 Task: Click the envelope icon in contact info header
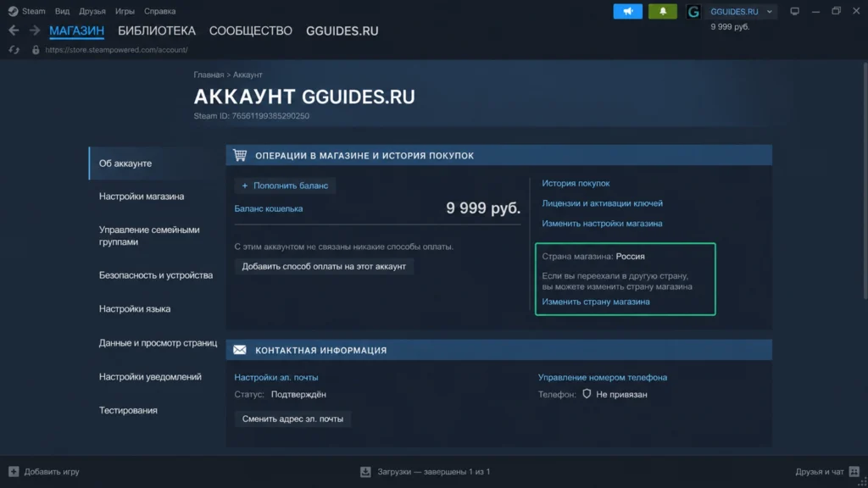[240, 350]
